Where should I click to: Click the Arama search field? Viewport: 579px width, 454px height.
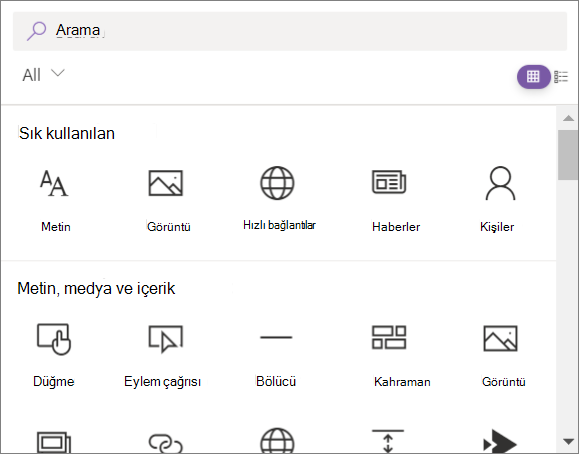(x=290, y=31)
